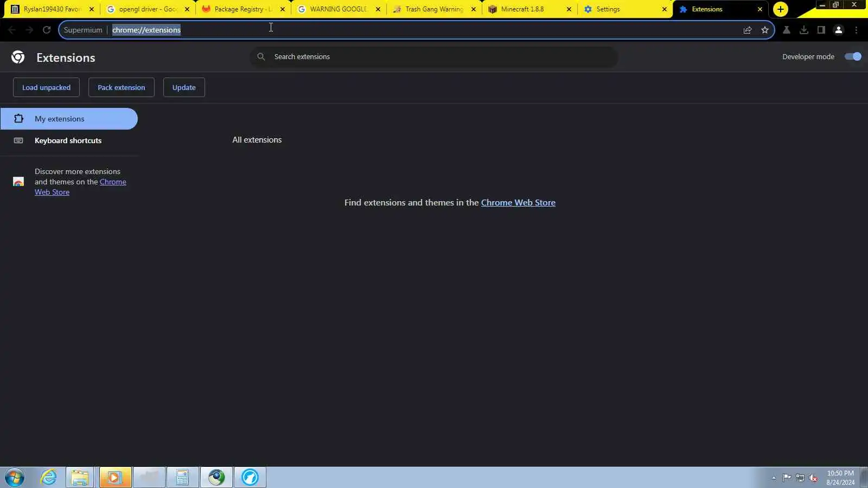Viewport: 868px width, 488px height.
Task: Open the profile avatar icon
Action: [x=839, y=30]
